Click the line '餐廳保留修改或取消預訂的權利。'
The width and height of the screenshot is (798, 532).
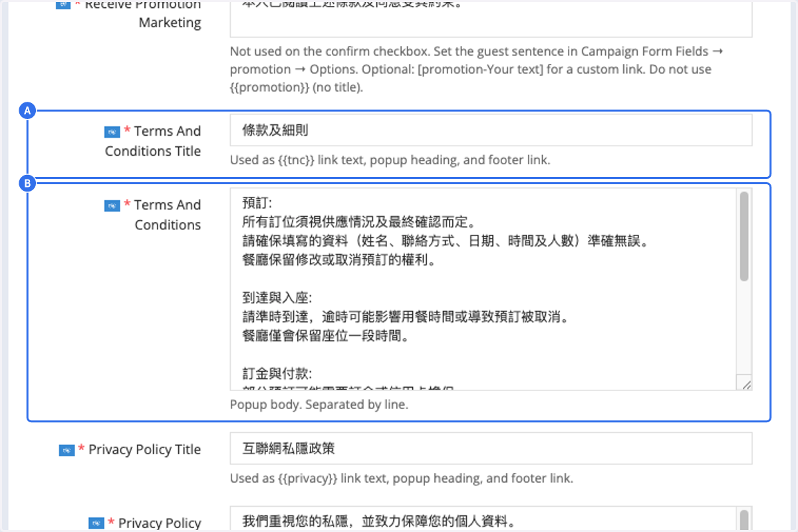pyautogui.click(x=339, y=261)
